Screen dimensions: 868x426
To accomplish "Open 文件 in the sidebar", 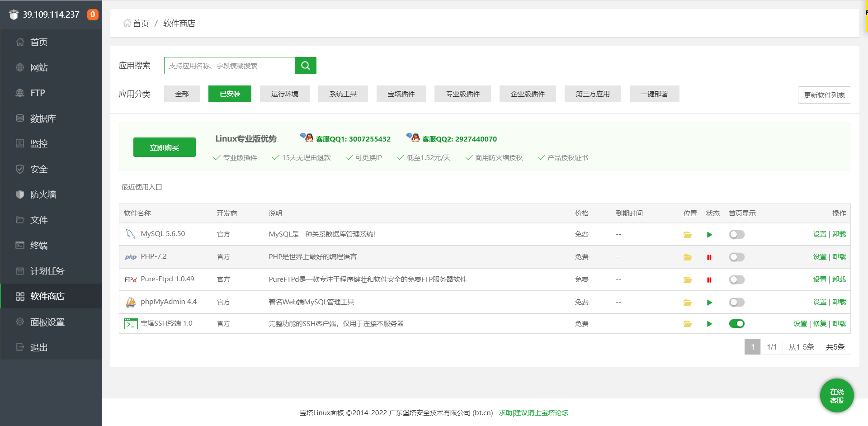I will pyautogui.click(x=51, y=220).
